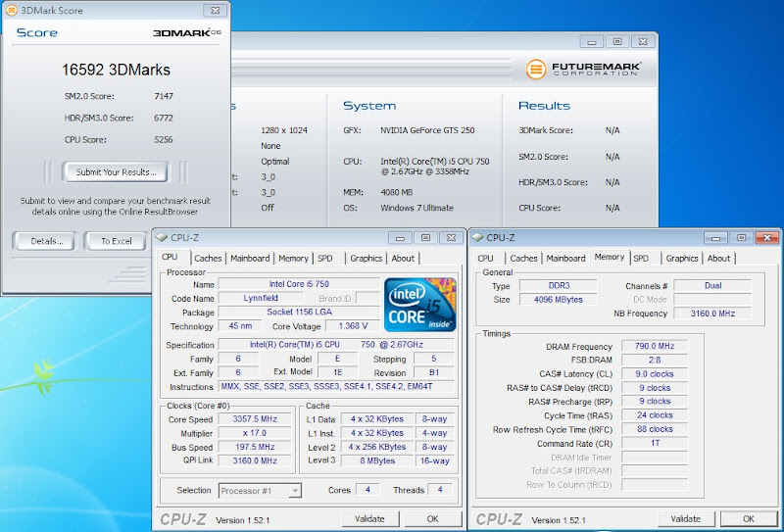The height and width of the screenshot is (532, 784).
Task: Click the 3DMark Score window title icon
Action: point(11,10)
